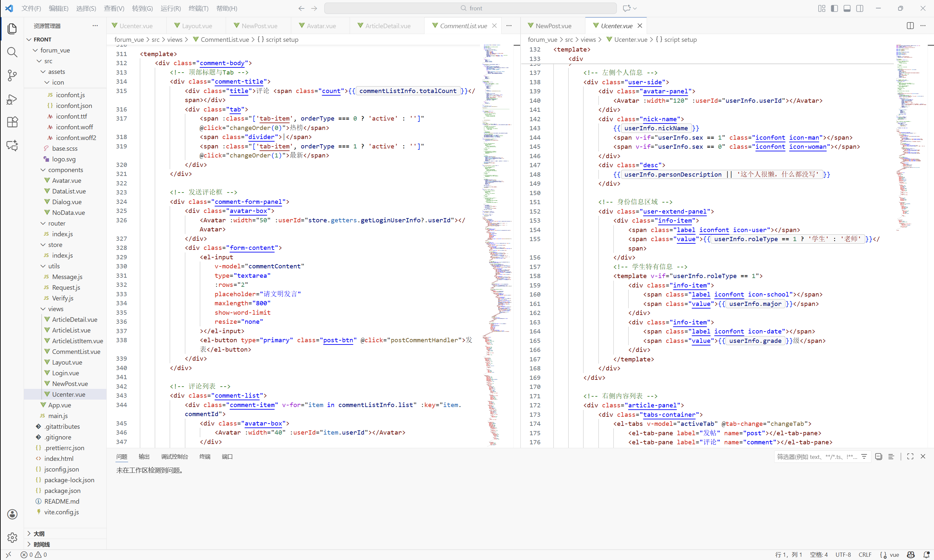Viewport: 934px width, 560px height.
Task: Expand the 大纲 outline section
Action: click(x=39, y=533)
